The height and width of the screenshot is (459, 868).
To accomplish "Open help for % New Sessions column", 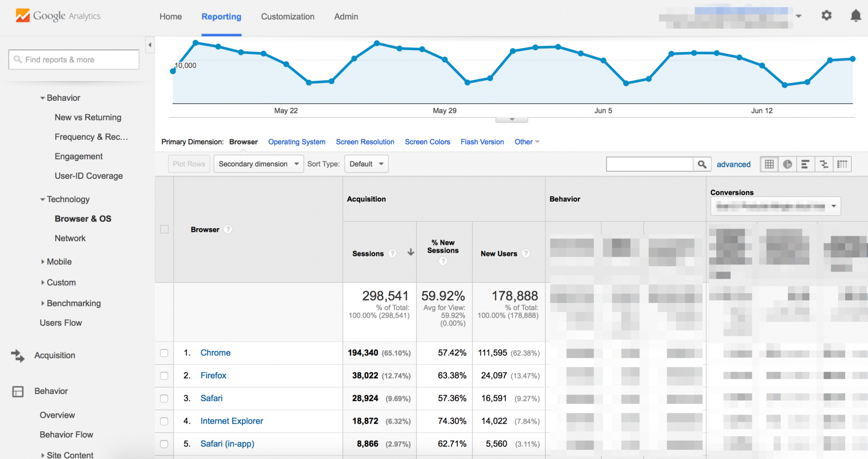I will pyautogui.click(x=443, y=261).
